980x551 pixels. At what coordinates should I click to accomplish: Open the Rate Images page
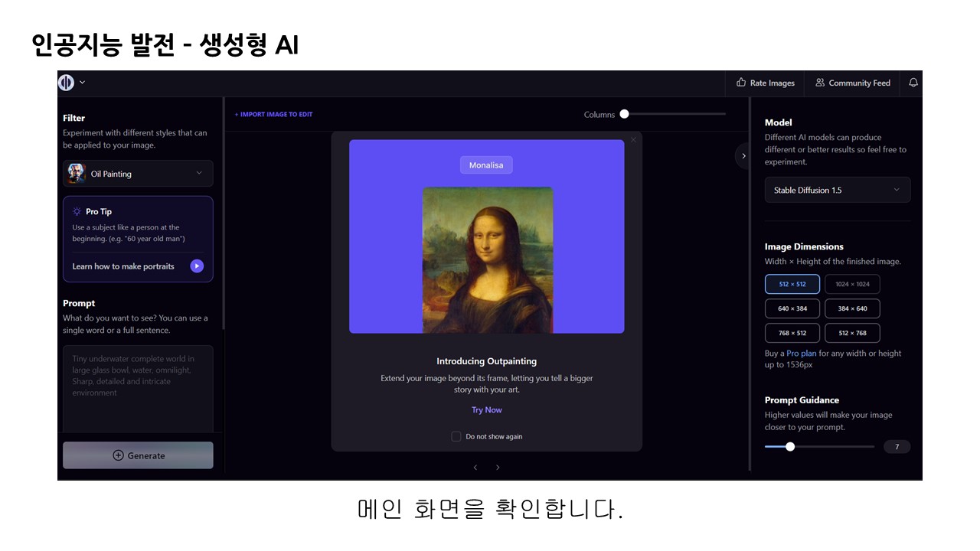tap(765, 83)
